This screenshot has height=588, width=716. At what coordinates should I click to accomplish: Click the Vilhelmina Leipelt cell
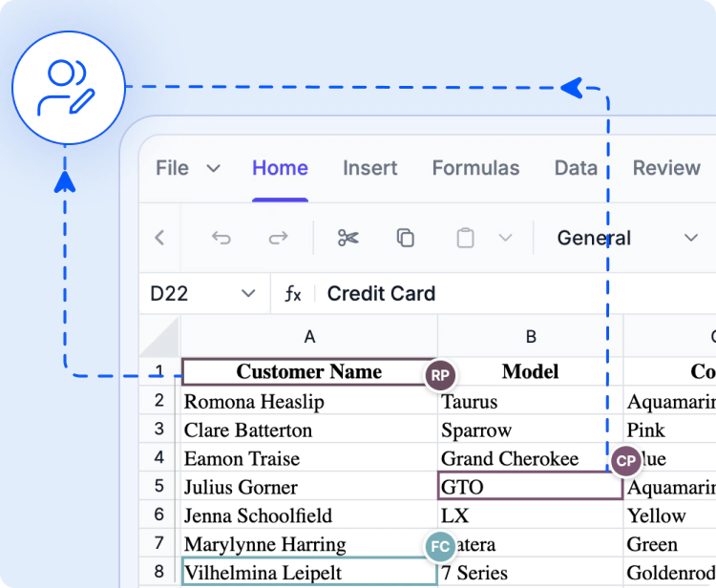(309, 572)
